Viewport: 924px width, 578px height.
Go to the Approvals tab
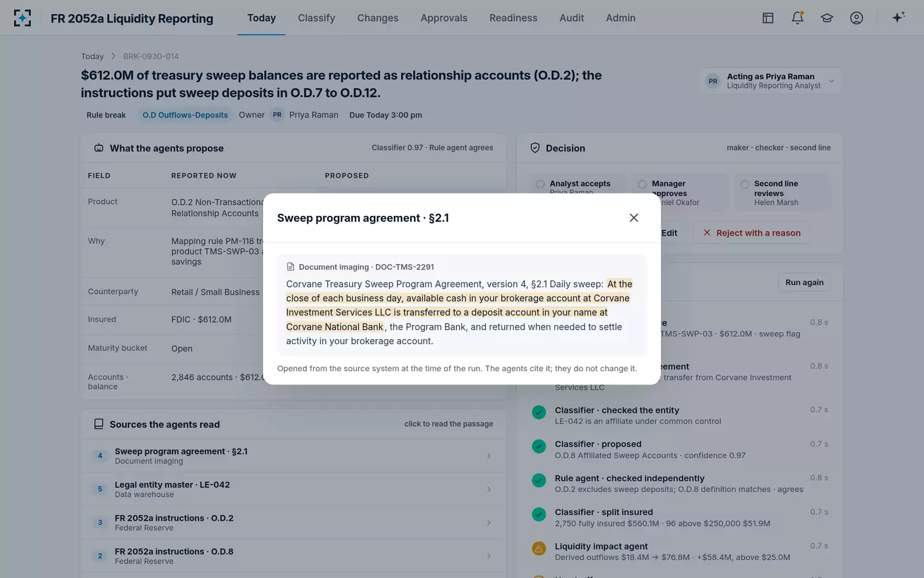pyautogui.click(x=444, y=18)
